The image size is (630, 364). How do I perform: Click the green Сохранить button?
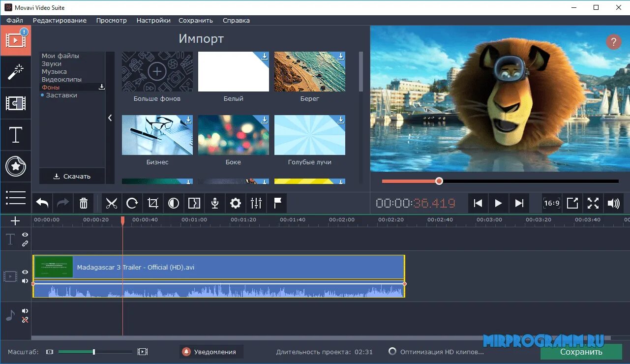581,352
